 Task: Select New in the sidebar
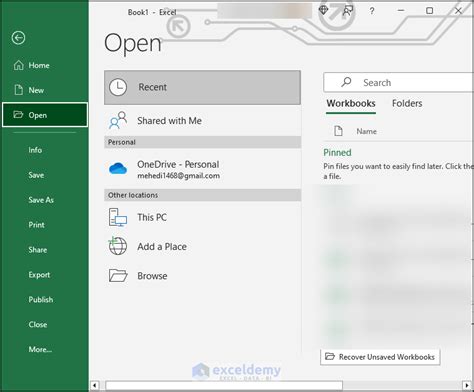pyautogui.click(x=45, y=90)
